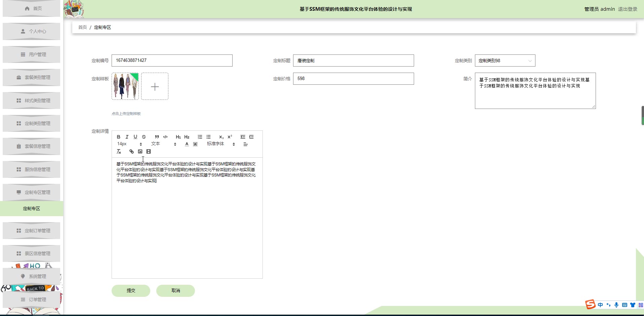Toggle bold formatting in the editor
The image size is (644, 316).
pos(118,137)
